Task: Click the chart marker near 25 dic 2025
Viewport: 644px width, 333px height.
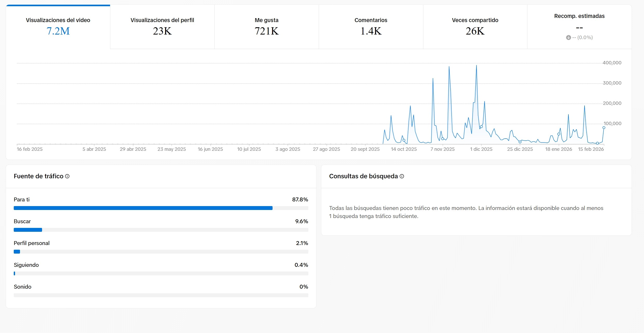Action: coord(520,142)
